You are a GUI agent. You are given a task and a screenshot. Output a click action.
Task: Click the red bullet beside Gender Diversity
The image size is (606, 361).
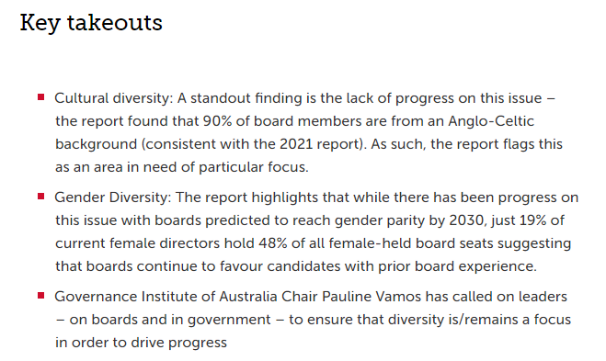(41, 196)
